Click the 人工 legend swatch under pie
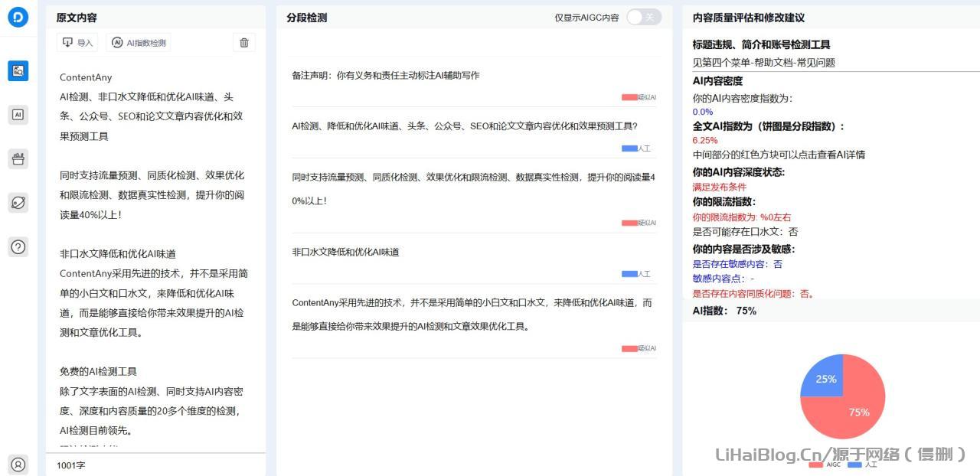980x476 pixels. tap(854, 465)
